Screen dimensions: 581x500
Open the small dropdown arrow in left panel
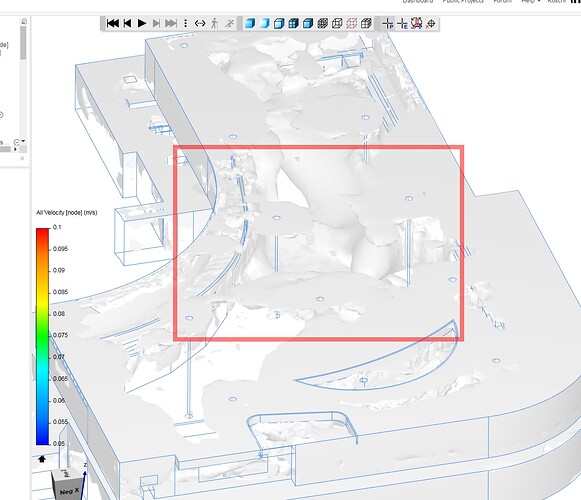[23, 142]
